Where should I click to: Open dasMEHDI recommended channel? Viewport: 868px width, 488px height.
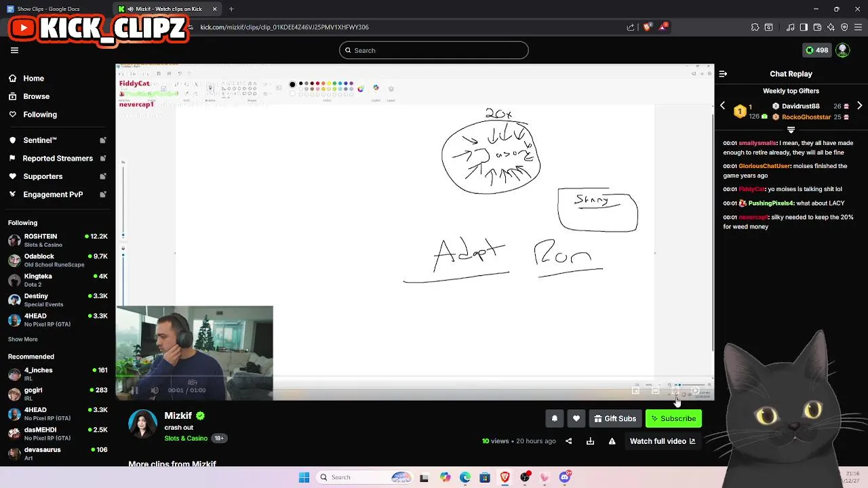click(58, 434)
